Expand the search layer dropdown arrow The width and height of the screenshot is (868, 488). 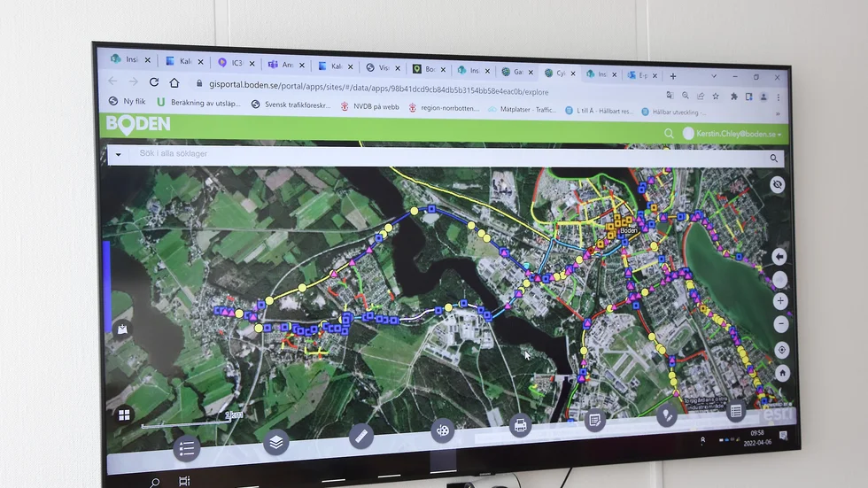point(118,154)
